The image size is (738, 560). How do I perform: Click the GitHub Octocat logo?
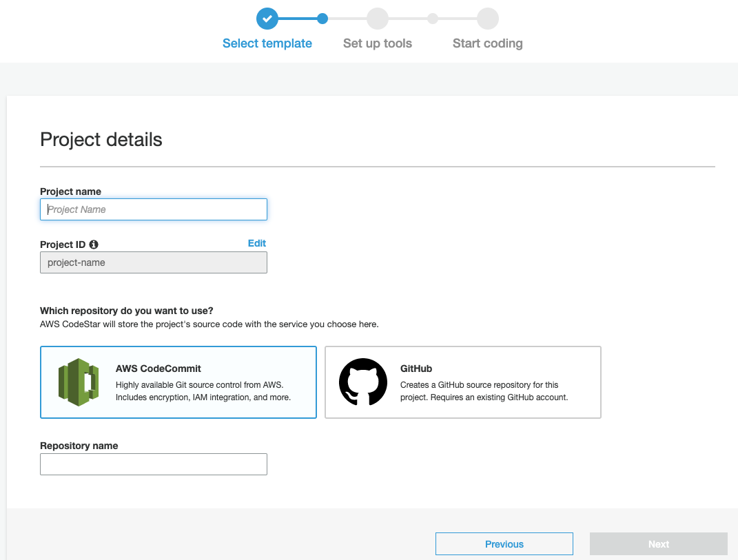pos(363,382)
